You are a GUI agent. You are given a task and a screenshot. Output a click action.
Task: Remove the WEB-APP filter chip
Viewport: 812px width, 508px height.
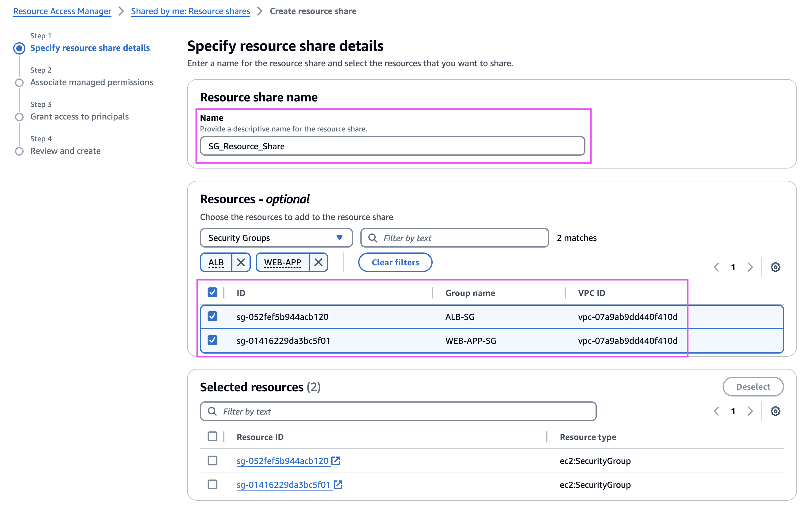318,262
